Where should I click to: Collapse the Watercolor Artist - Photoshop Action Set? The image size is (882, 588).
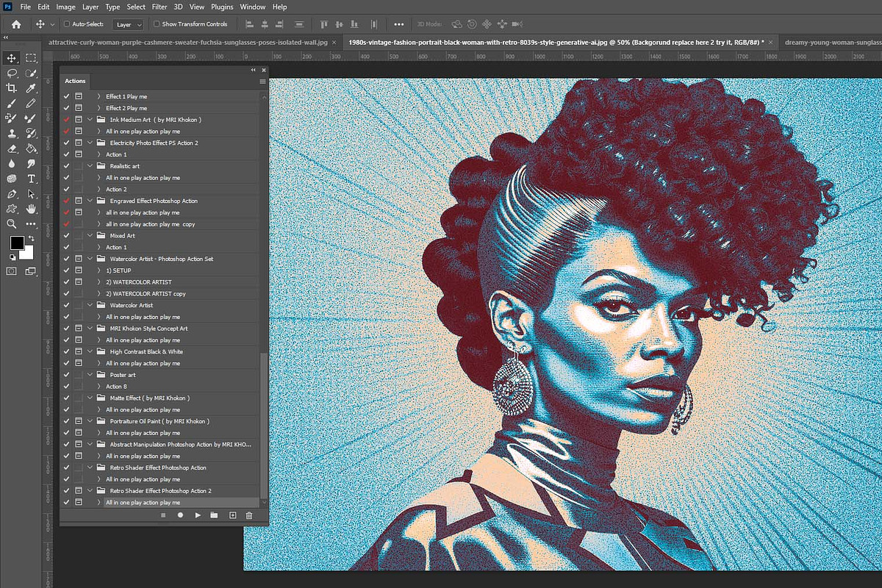click(90, 259)
